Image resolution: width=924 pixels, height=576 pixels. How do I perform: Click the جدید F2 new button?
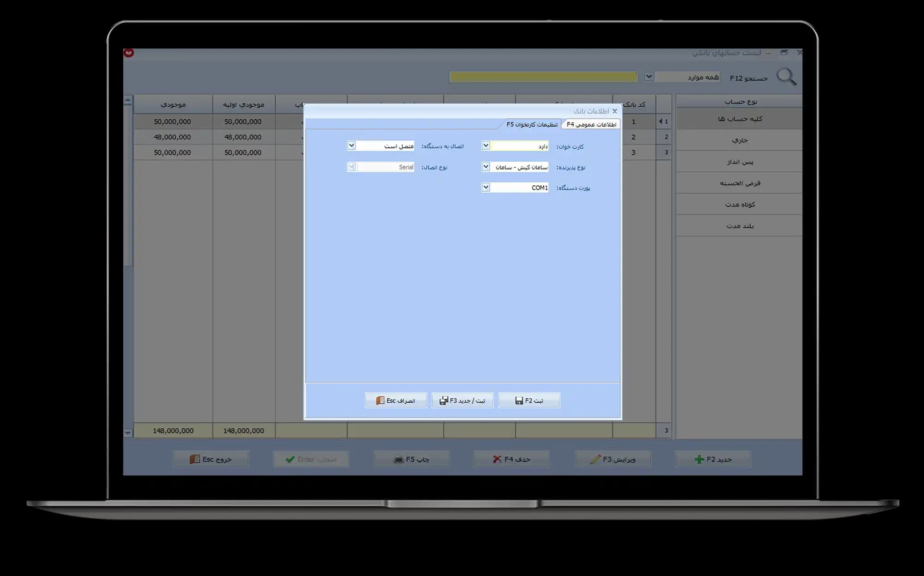point(713,459)
